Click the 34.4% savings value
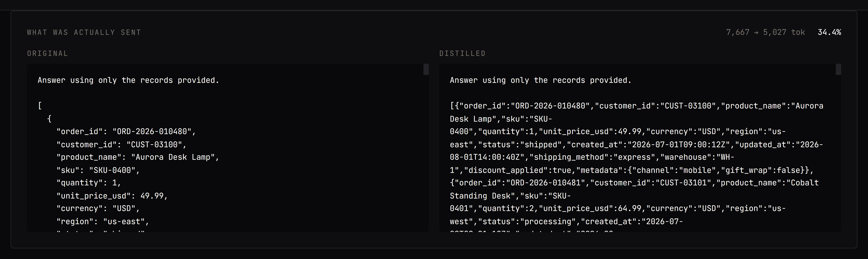 click(x=829, y=32)
